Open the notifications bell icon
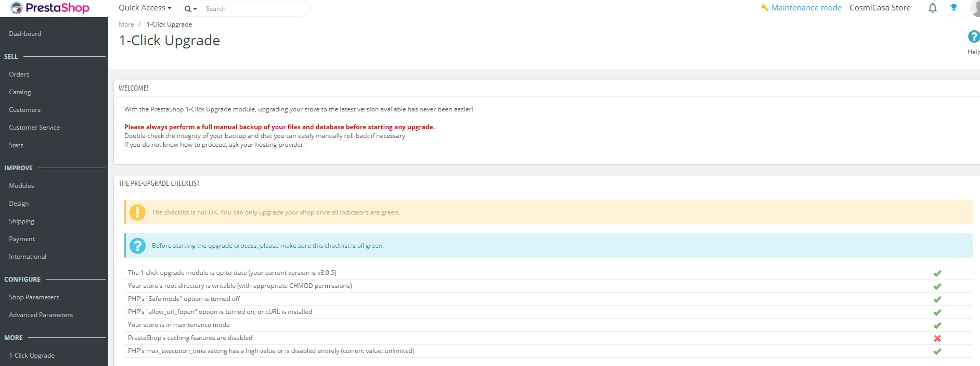 click(933, 8)
